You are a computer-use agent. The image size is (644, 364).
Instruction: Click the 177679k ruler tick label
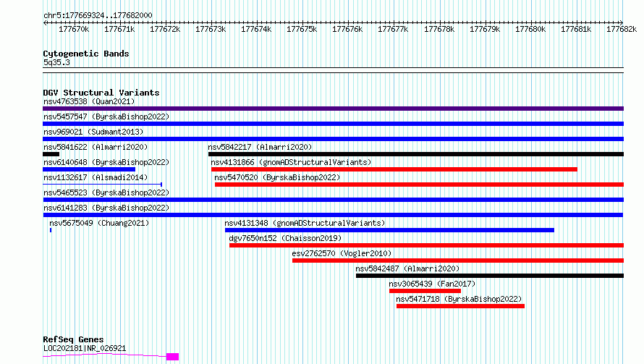coord(485,29)
